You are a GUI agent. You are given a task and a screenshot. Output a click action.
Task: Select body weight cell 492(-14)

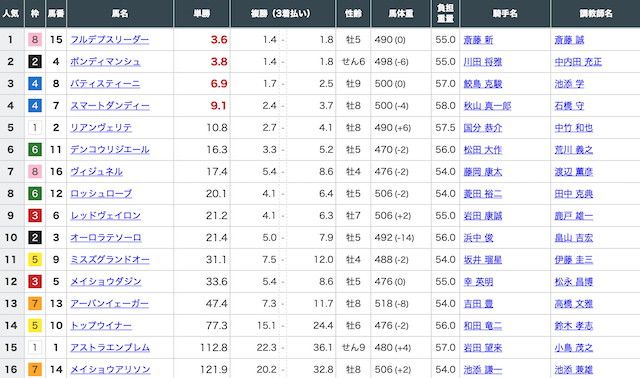(x=394, y=238)
